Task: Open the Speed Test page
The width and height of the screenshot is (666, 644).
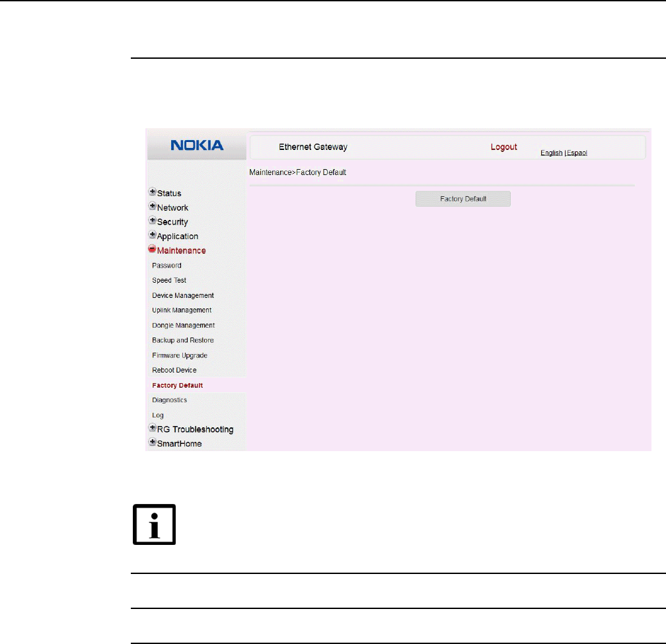Action: pyautogui.click(x=169, y=280)
